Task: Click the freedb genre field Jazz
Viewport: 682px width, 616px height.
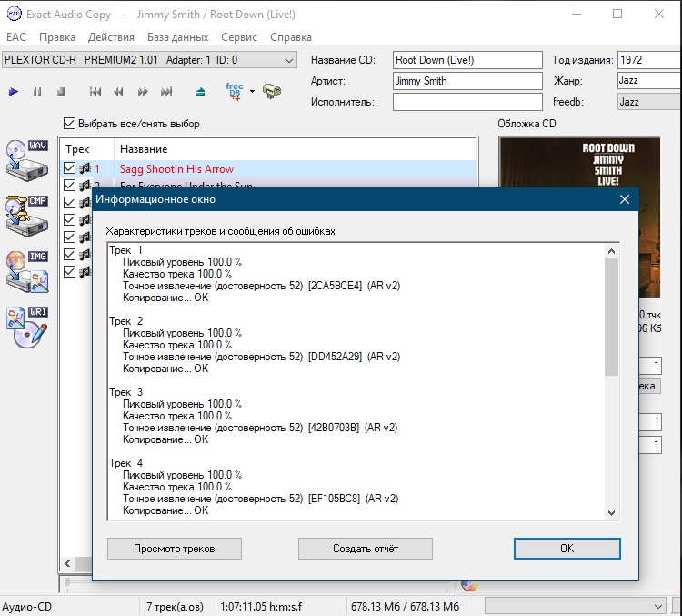Action: 649,102
